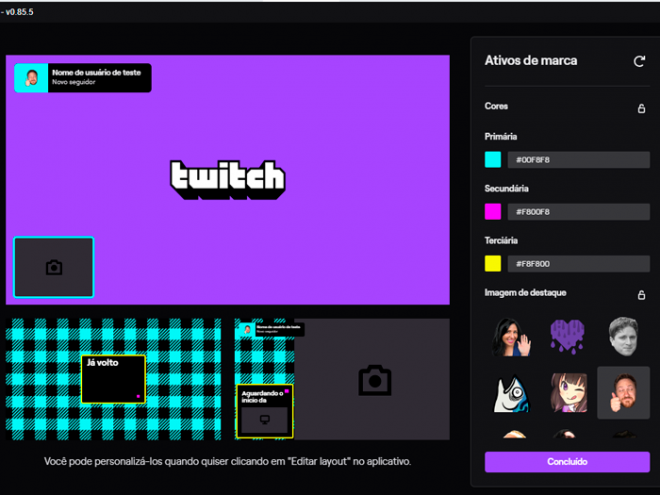Edit the Secundária hex field #F800F8
Image resolution: width=660 pixels, height=495 pixels.
click(x=578, y=212)
